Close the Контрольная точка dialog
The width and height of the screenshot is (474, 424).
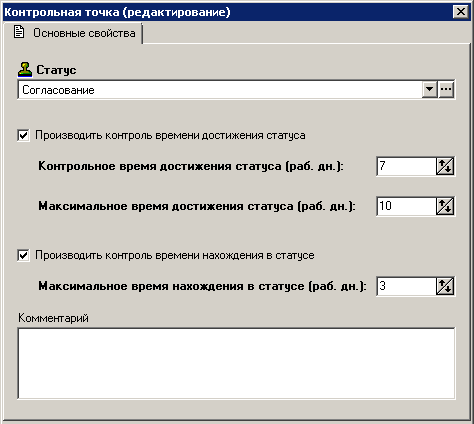click(461, 12)
